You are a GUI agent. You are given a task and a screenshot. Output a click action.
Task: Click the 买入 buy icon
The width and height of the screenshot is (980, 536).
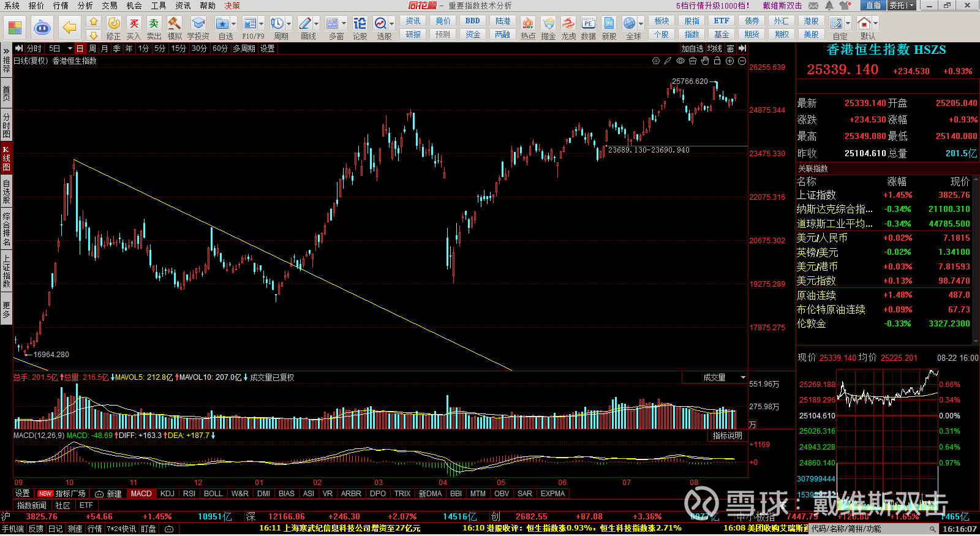134,23
